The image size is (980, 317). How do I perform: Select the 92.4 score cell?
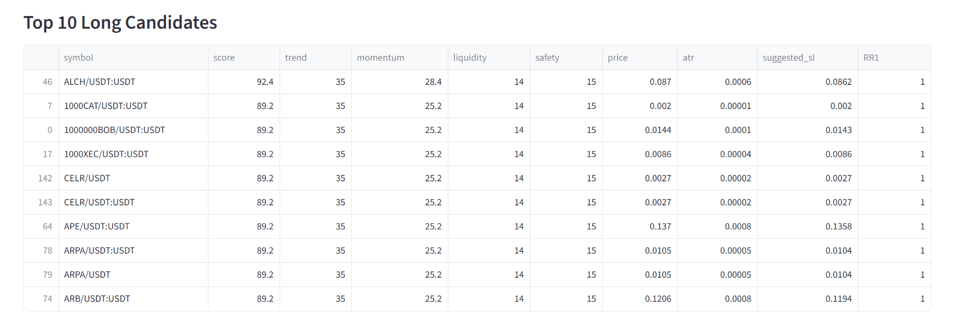(x=265, y=82)
